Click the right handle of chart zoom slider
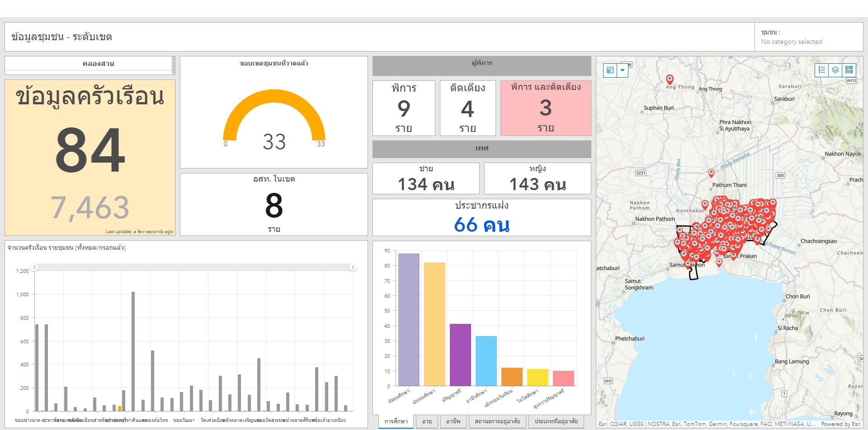868x430 pixels. 353,268
